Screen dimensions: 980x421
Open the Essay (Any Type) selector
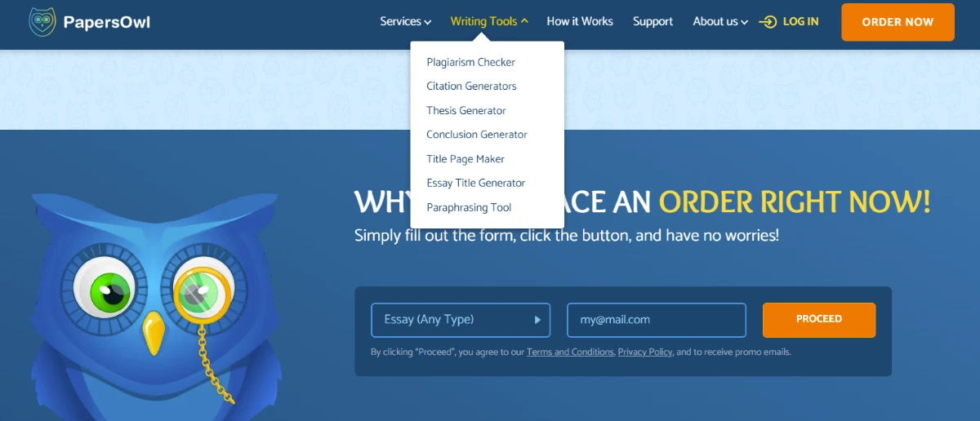(460, 320)
